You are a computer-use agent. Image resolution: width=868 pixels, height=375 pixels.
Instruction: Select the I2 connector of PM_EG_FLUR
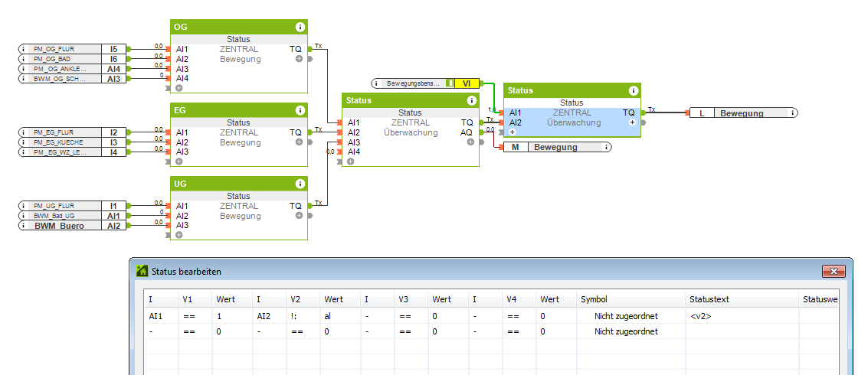[x=114, y=132]
